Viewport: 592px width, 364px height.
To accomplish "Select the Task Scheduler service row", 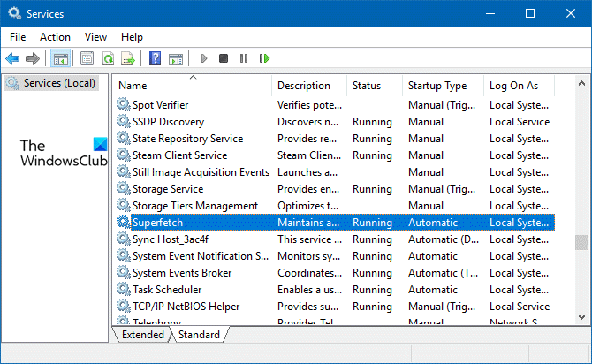I will (x=167, y=290).
